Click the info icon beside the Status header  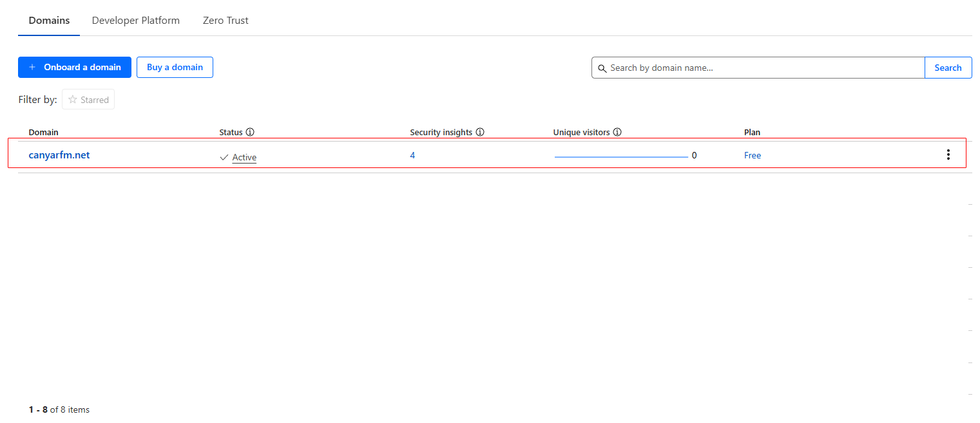(251, 132)
